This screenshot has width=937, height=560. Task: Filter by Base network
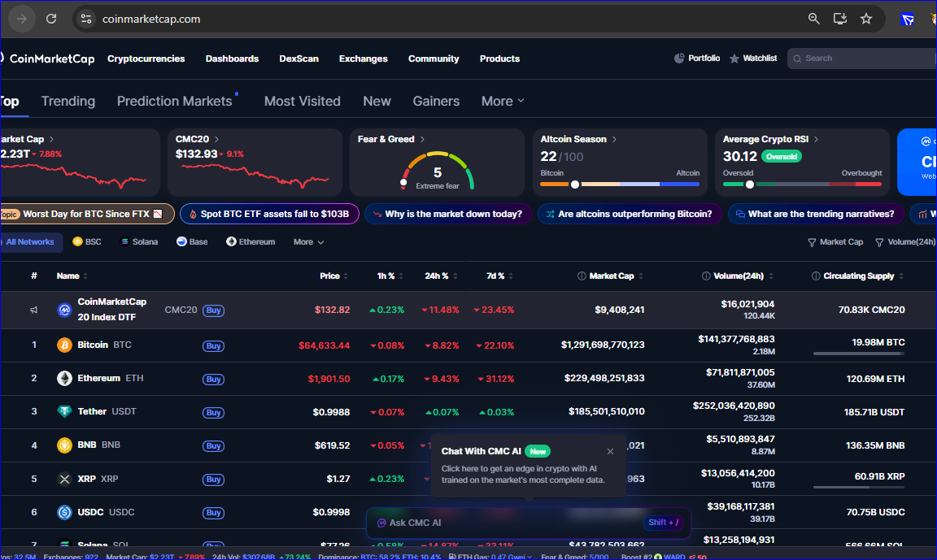pyautogui.click(x=193, y=241)
